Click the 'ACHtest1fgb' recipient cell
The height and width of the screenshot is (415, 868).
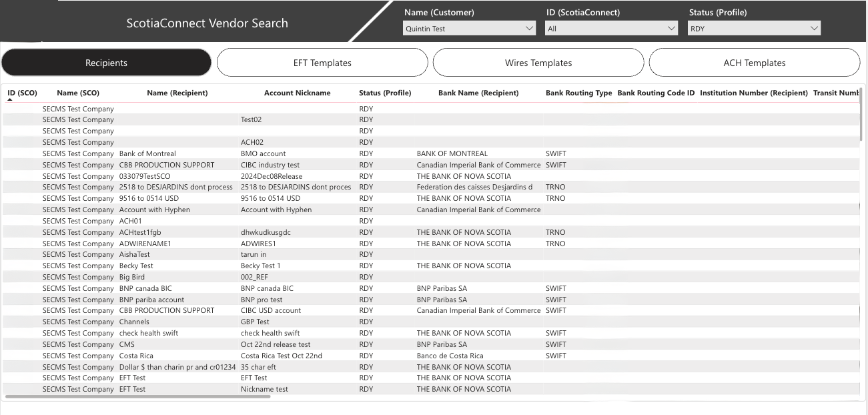click(x=140, y=232)
